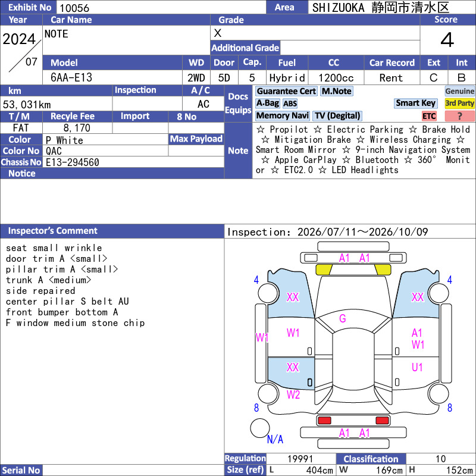Click the 2WD drive value
The image size is (476, 476).
tap(196, 78)
